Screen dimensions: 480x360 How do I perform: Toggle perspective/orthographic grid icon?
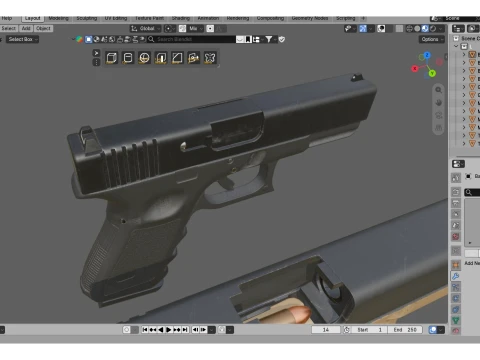(x=439, y=128)
